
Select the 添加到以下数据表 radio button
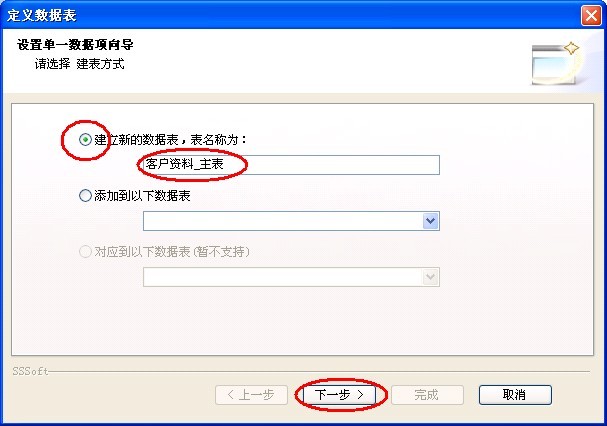pos(85,196)
